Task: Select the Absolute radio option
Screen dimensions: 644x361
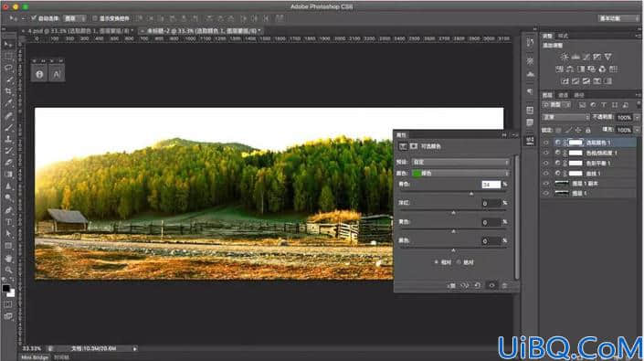Action: [459, 262]
